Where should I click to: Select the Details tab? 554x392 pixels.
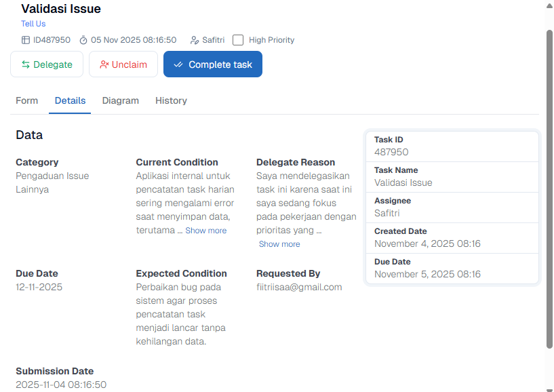70,100
